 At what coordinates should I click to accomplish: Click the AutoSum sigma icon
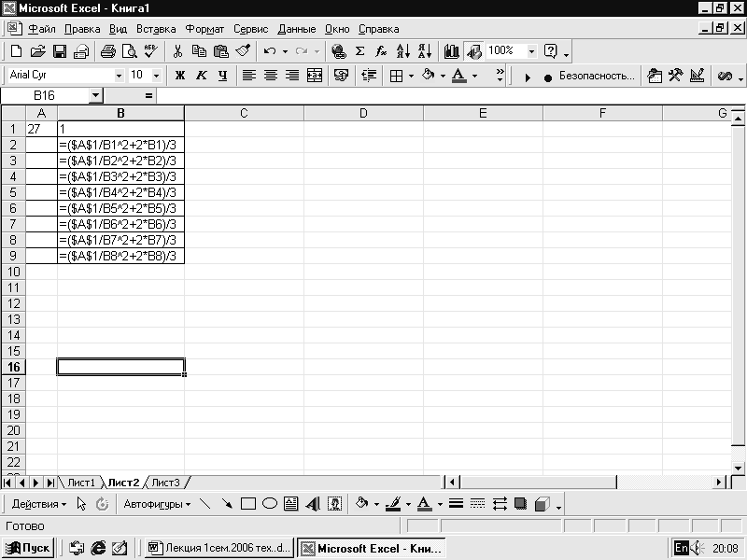coord(360,51)
